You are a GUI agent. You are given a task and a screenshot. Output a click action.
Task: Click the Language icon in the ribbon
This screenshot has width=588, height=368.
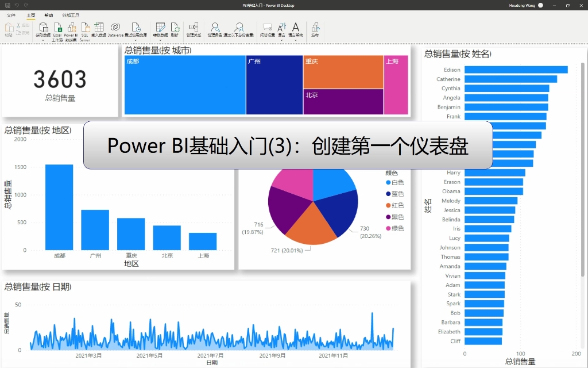(x=281, y=28)
